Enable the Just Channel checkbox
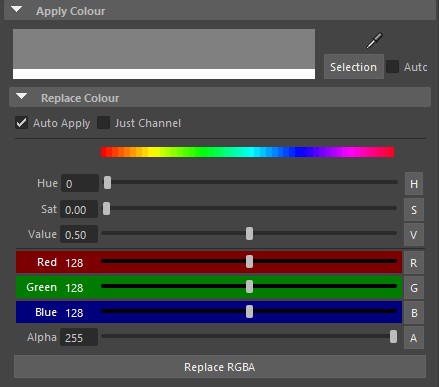The image size is (439, 387). coord(103,123)
